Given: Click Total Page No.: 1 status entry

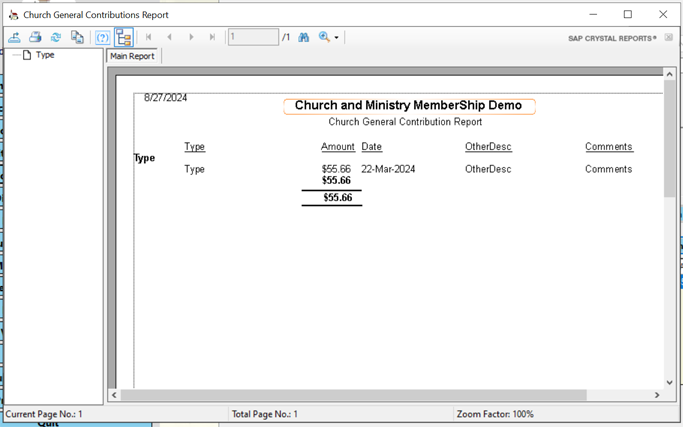Looking at the screenshot, I should pyautogui.click(x=265, y=414).
